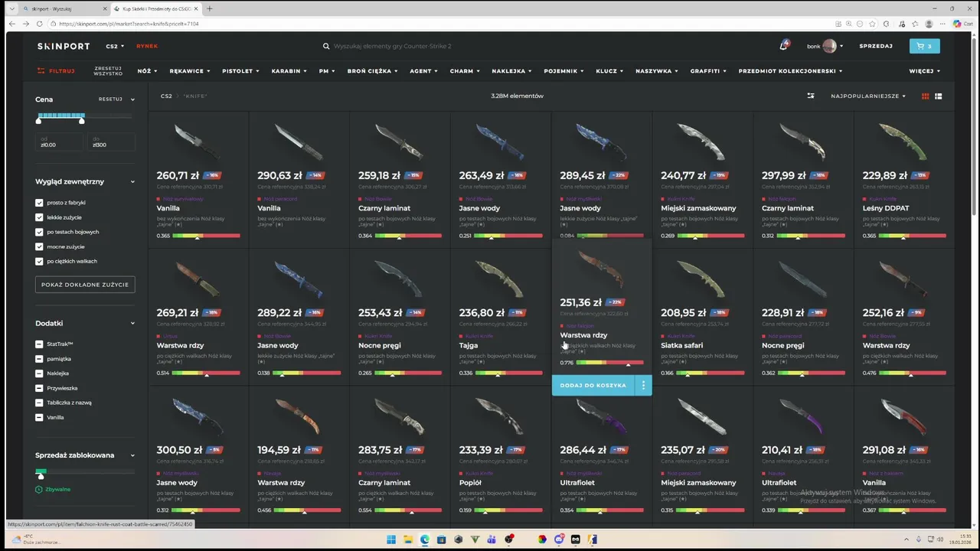The width and height of the screenshot is (980, 551).
Task: Bookmark page with star icon in address bar
Action: (872, 24)
